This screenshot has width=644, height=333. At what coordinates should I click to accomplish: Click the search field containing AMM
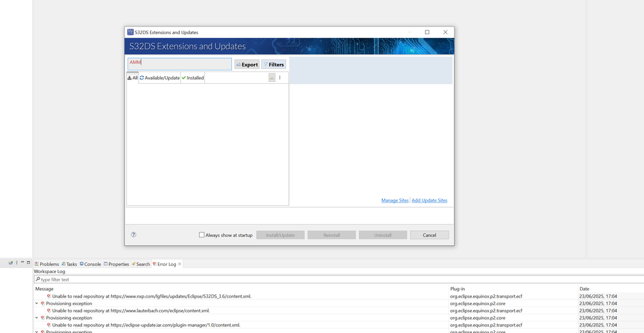179,64
